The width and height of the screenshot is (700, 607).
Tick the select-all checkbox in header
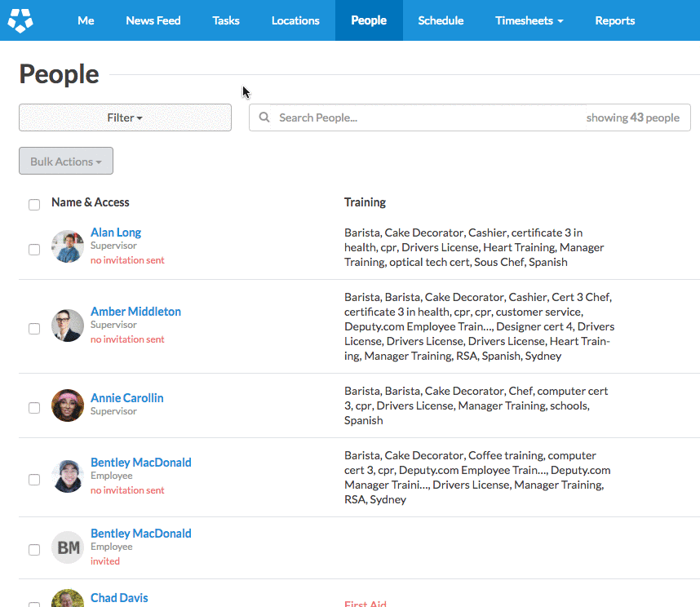click(34, 205)
